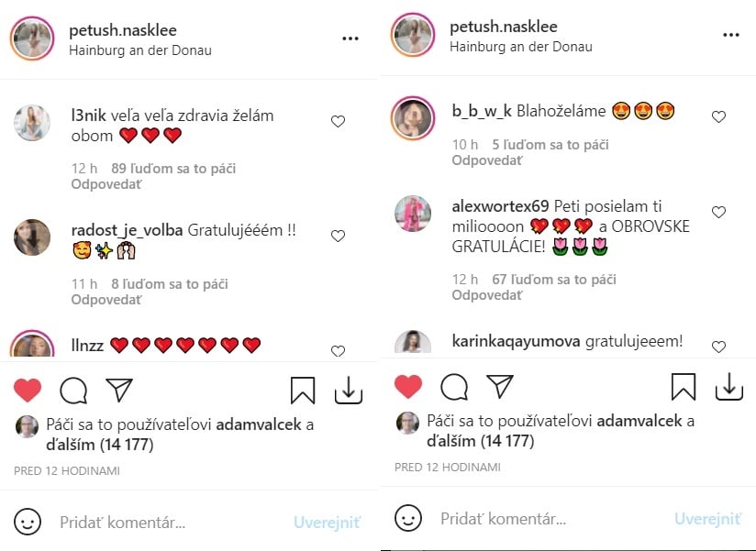Like b_b_w_k's Blahoželáme comment
Image resolution: width=756 pixels, height=551 pixels.
pos(719,116)
